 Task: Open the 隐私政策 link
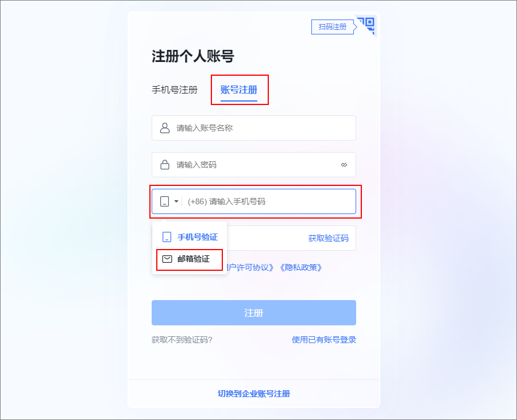(x=300, y=267)
